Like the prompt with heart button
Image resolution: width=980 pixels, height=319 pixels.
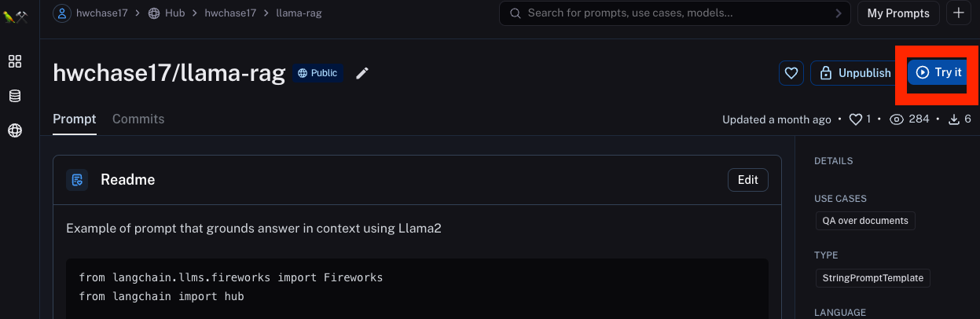(791, 73)
